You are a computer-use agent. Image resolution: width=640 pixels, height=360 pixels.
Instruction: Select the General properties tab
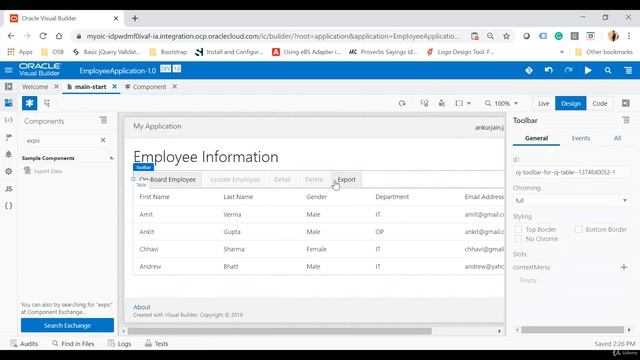tap(536, 138)
